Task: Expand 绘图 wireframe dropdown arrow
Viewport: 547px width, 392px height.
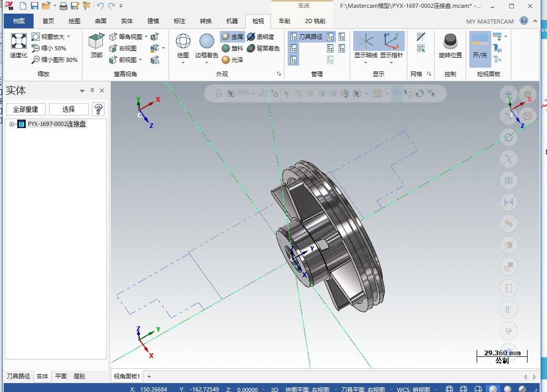Action: pyautogui.click(x=183, y=63)
